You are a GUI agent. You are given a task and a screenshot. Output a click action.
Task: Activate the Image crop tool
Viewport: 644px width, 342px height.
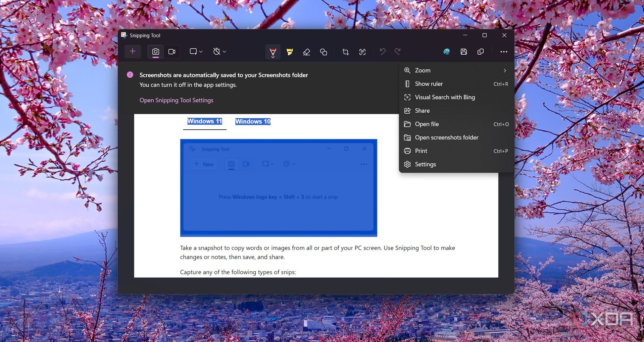tap(346, 52)
